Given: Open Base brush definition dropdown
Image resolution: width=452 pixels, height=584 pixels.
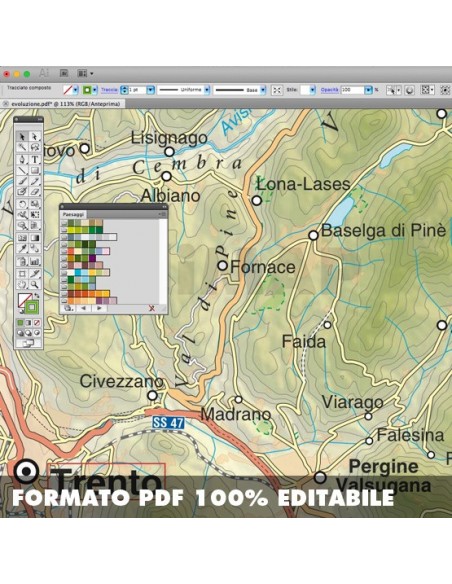Looking at the screenshot, I should click(263, 90).
